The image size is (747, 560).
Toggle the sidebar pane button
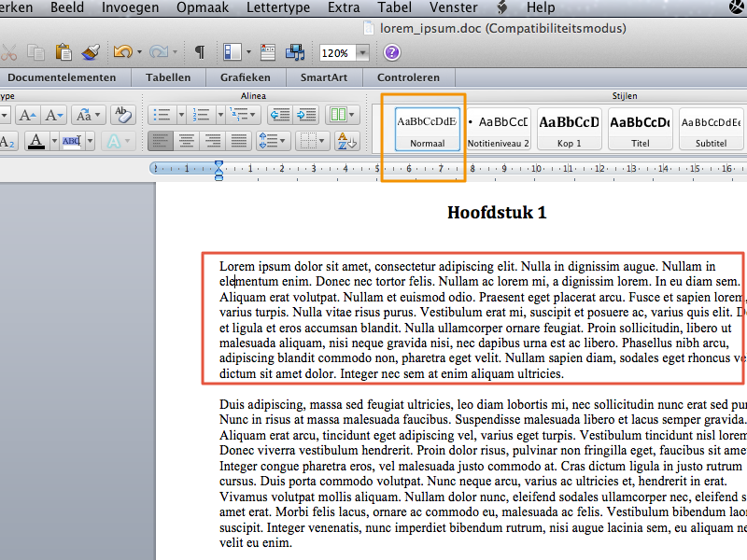233,52
